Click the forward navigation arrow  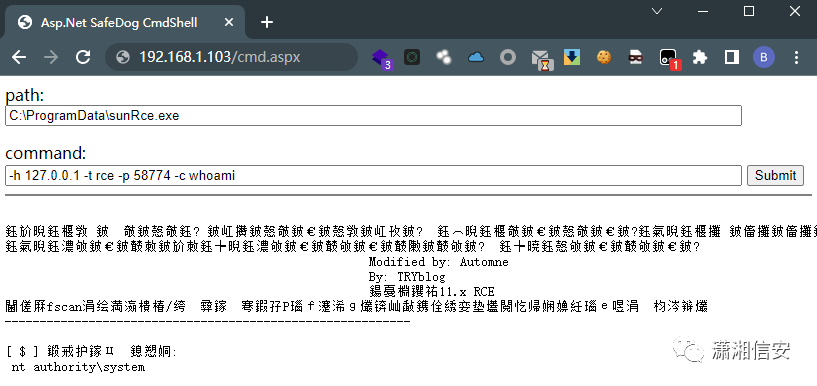point(51,57)
